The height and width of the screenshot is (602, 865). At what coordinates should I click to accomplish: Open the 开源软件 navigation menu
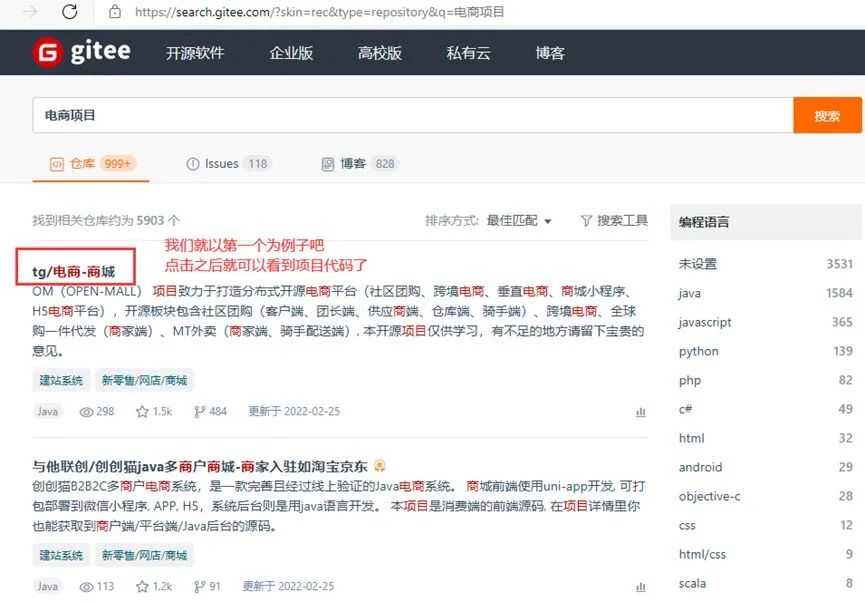point(195,53)
